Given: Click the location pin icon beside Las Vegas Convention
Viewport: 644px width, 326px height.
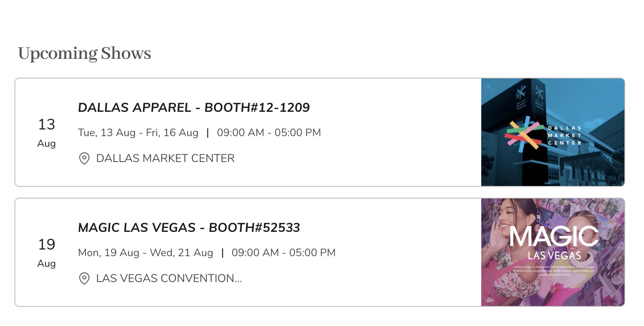Looking at the screenshot, I should [x=84, y=279].
